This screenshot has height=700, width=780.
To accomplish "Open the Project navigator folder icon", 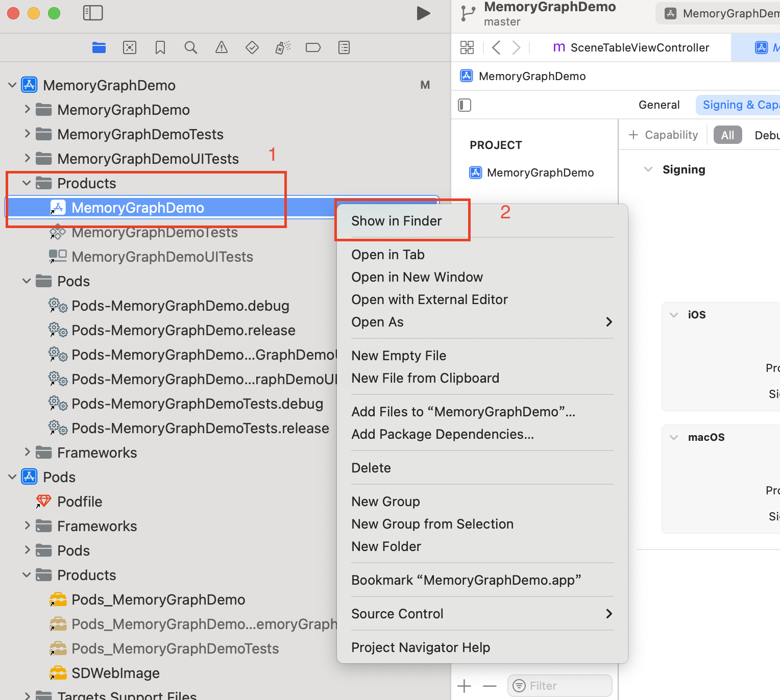I will (x=99, y=47).
